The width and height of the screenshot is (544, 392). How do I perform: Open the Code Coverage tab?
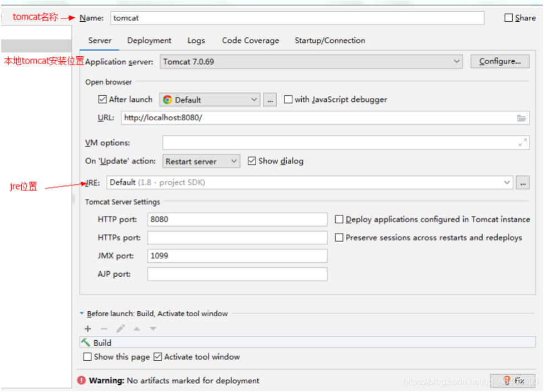point(251,41)
